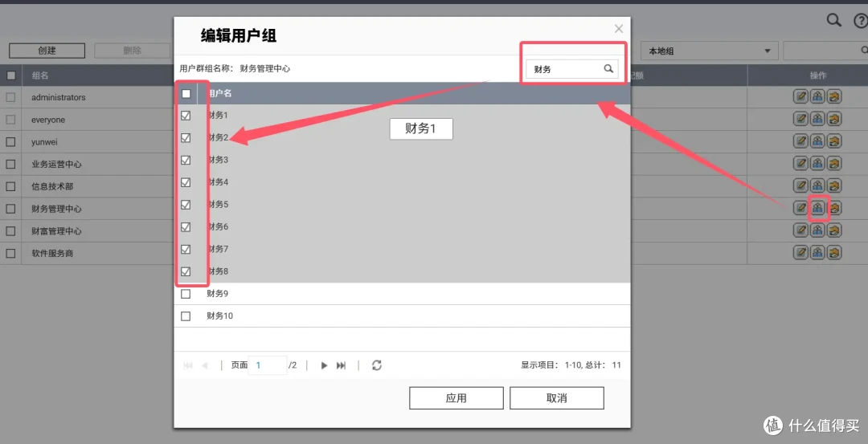Image resolution: width=868 pixels, height=444 pixels.
Task: Open edit group users icon for administrators
Action: click(x=817, y=97)
